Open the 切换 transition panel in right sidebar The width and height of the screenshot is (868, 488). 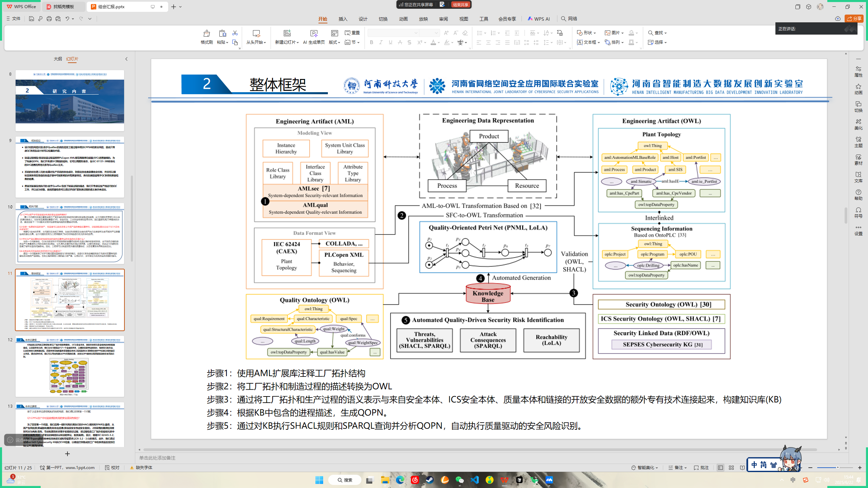pos(858,107)
